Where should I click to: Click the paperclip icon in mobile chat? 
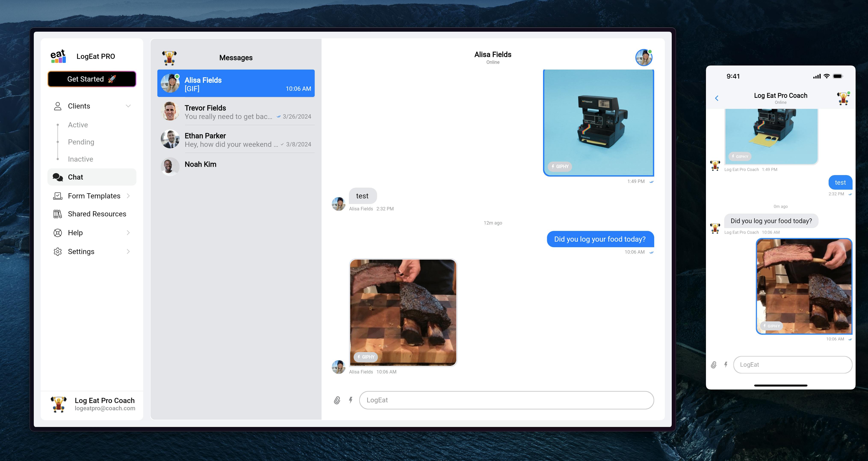tap(714, 365)
